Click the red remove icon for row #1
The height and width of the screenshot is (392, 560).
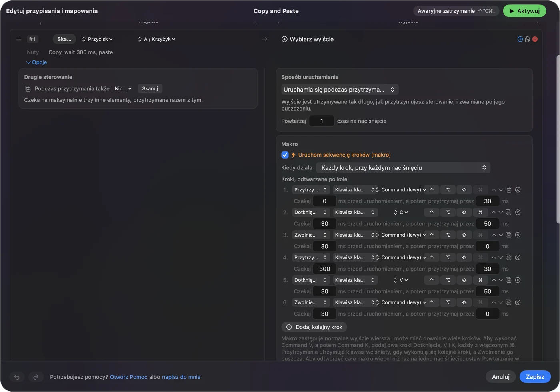tap(535, 39)
